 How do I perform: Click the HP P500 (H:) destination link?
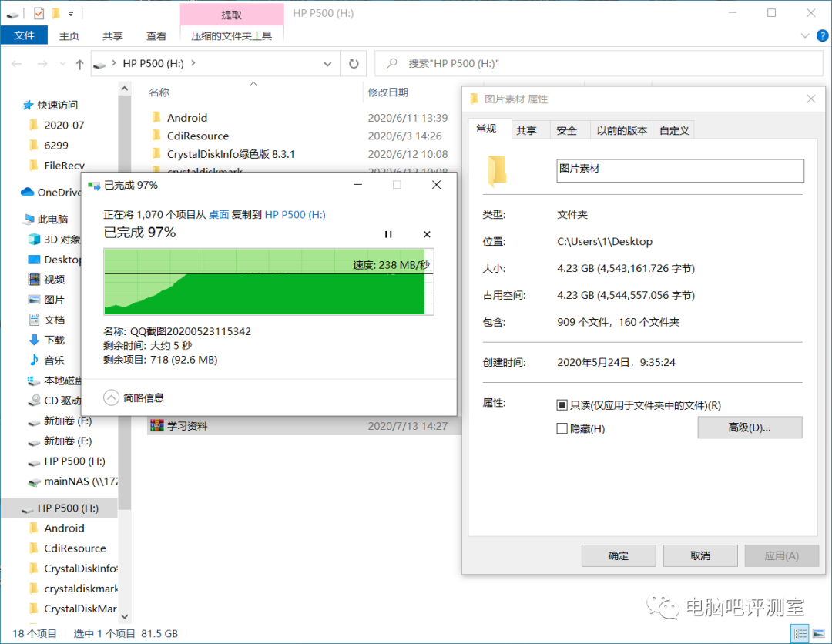[295, 214]
